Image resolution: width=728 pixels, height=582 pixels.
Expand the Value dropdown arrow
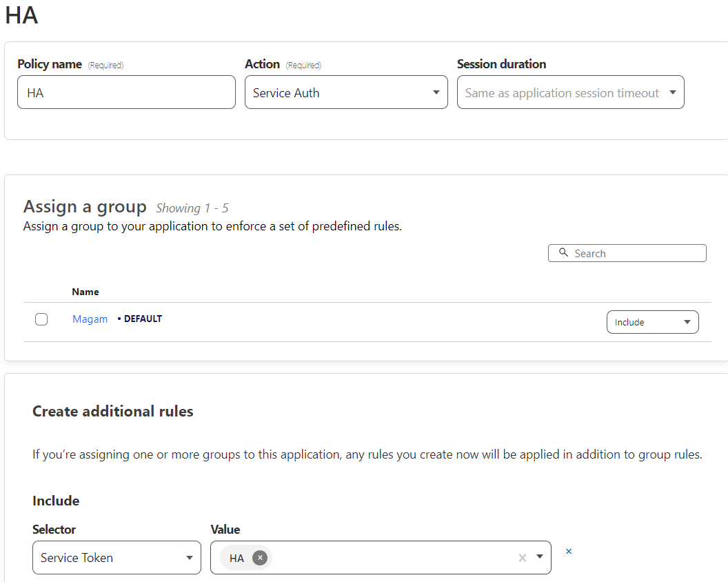coord(540,556)
